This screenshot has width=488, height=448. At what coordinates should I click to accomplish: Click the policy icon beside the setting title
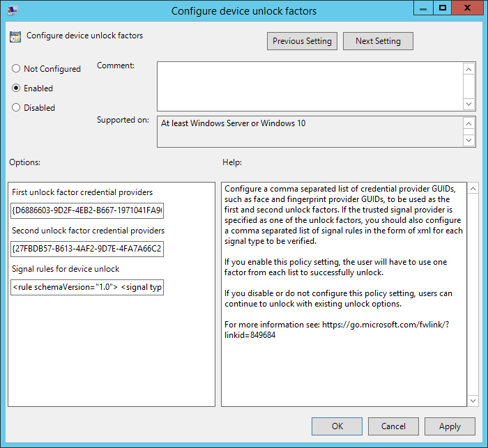pyautogui.click(x=15, y=37)
